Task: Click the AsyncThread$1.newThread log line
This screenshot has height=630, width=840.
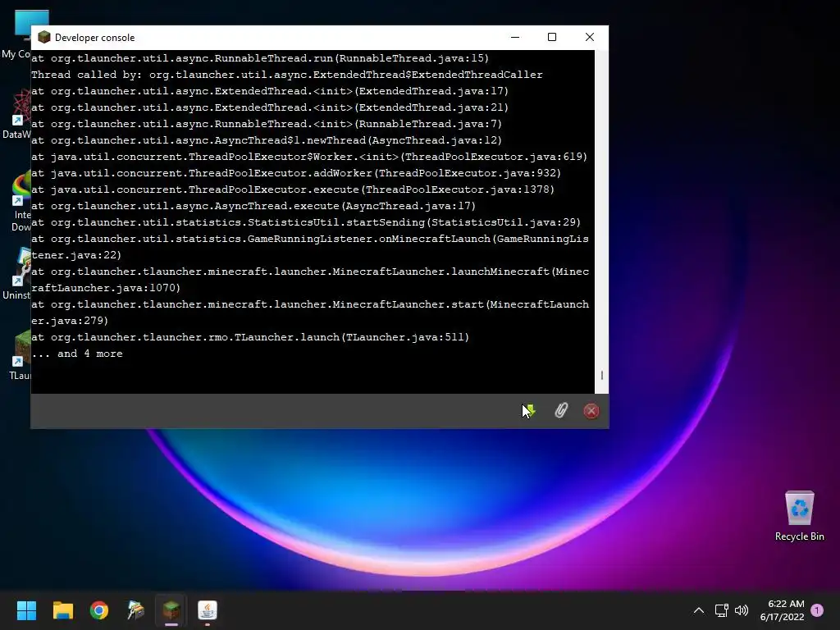Action: coord(267,140)
